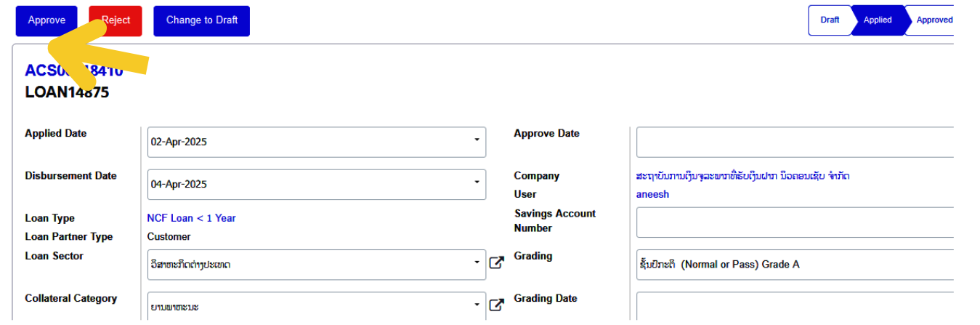Select the Draft status stage

[x=830, y=20]
